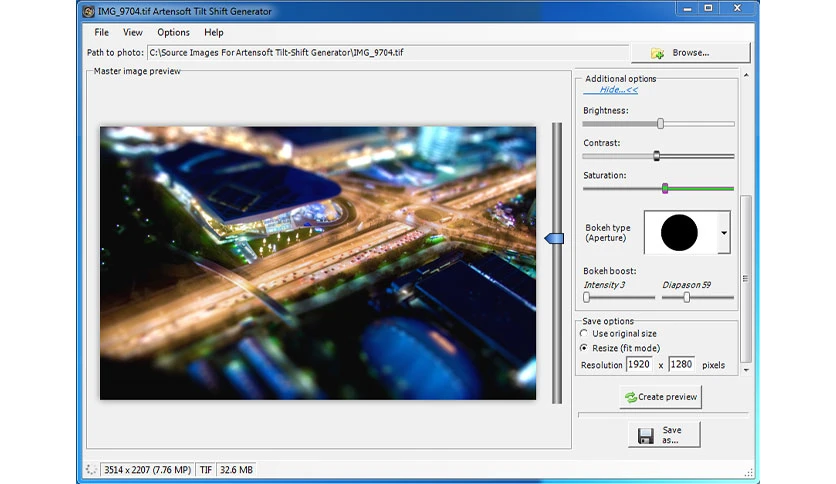Open the Options menu
Image resolution: width=836 pixels, height=484 pixels.
click(x=173, y=33)
